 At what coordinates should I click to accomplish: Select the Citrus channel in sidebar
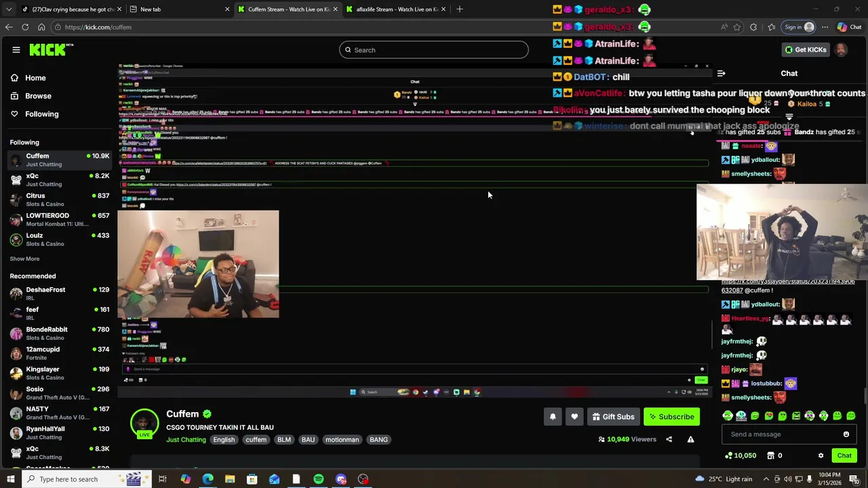60,199
